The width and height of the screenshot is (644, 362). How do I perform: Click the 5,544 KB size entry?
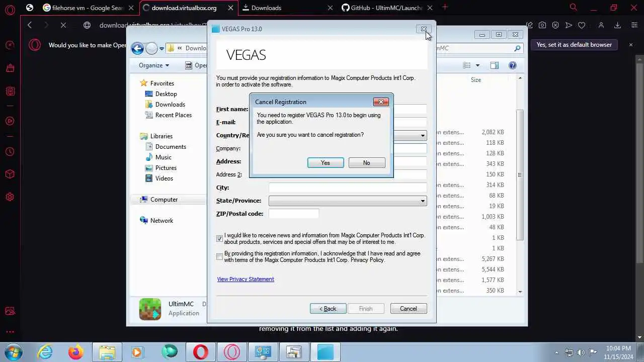click(x=493, y=269)
